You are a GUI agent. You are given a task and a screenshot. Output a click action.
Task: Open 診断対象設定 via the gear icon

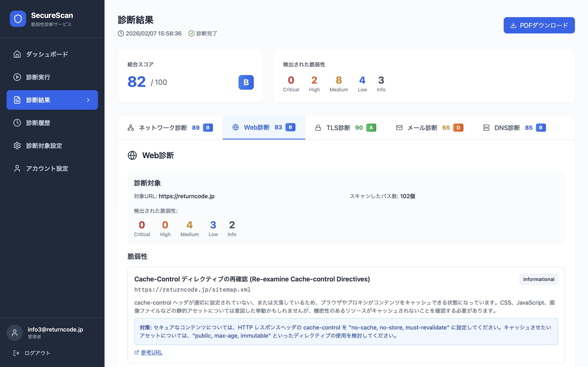17,146
